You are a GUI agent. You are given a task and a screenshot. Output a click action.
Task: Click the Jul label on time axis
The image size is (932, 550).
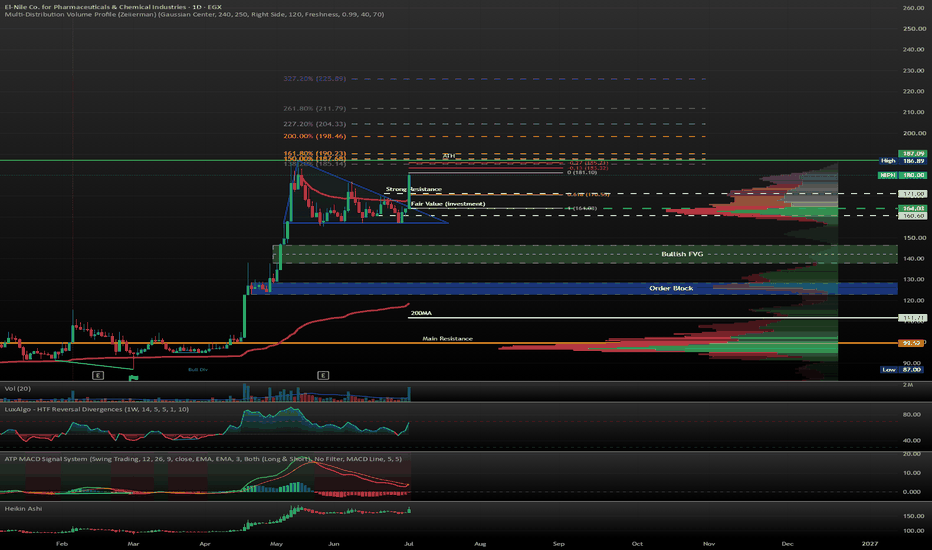pos(409,543)
